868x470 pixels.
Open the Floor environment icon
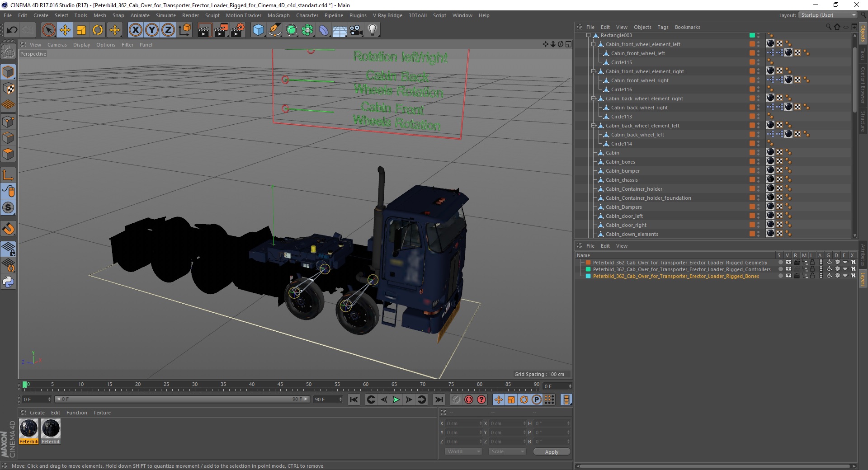340,30
